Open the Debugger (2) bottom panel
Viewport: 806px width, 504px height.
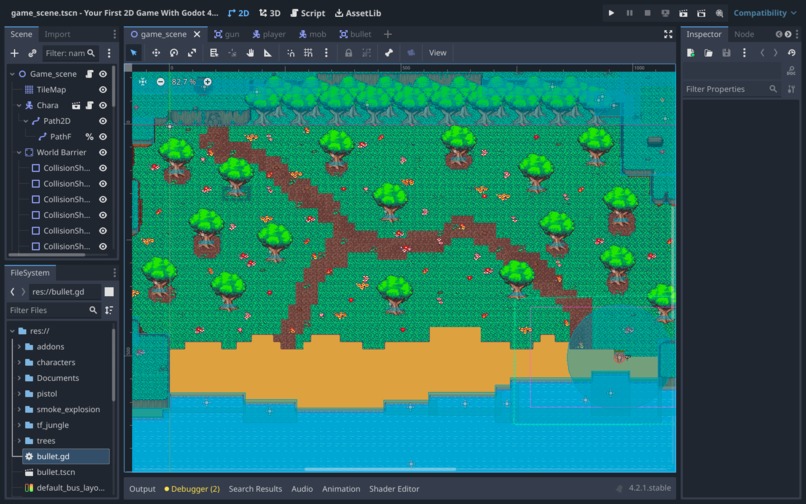[x=192, y=489]
